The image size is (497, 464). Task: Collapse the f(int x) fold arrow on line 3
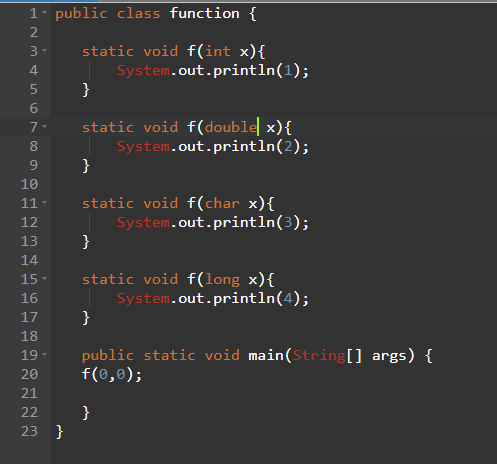45,51
